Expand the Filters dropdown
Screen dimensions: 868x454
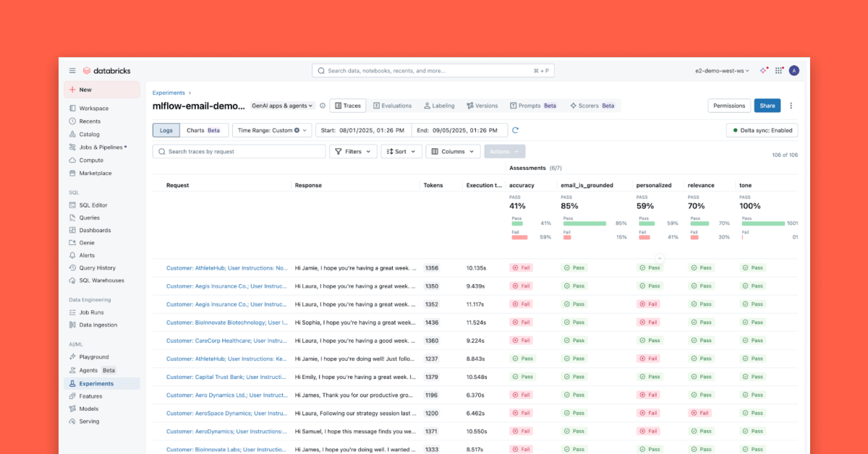(x=353, y=152)
